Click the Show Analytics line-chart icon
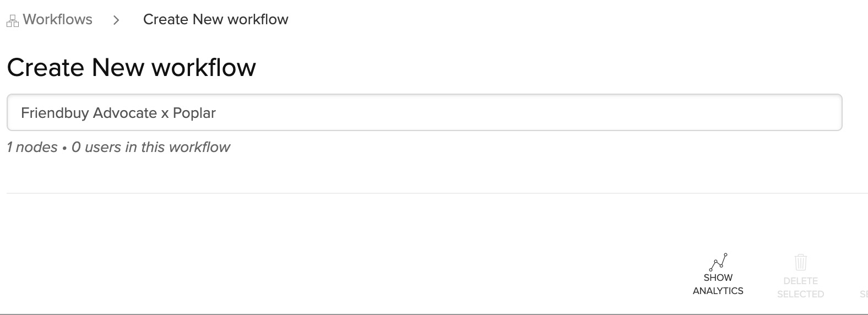This screenshot has width=868, height=315. click(x=718, y=262)
